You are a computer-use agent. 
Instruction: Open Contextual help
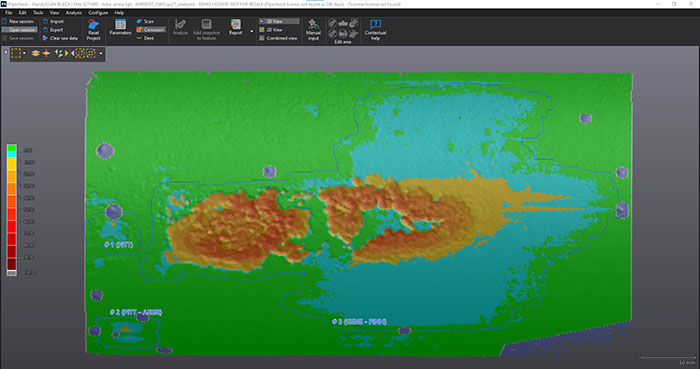coord(375,24)
